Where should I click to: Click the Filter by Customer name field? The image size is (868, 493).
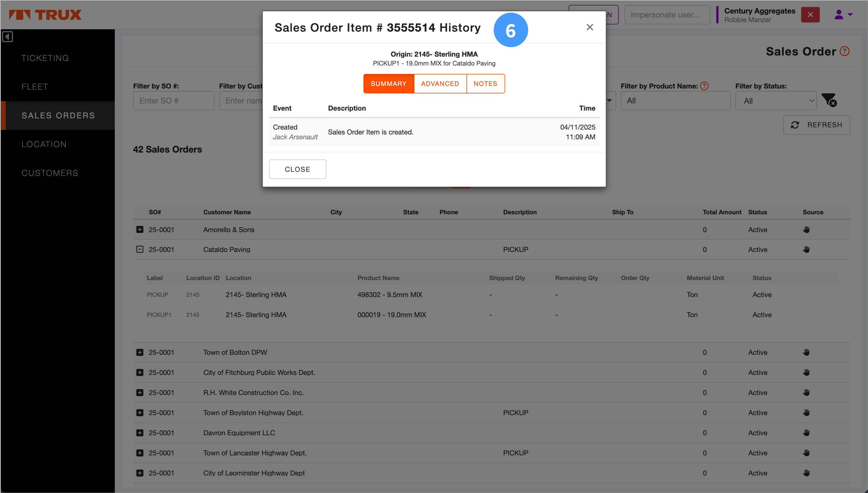[x=241, y=101]
